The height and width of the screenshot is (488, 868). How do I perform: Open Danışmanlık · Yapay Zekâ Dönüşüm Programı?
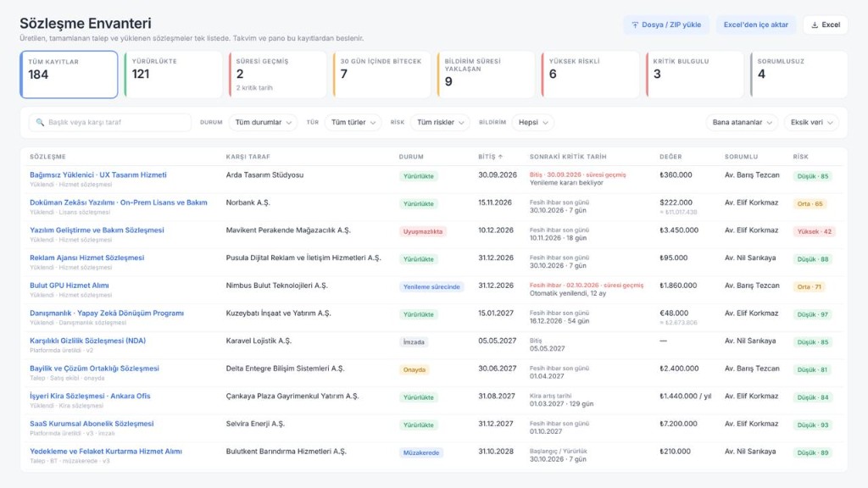point(107,313)
